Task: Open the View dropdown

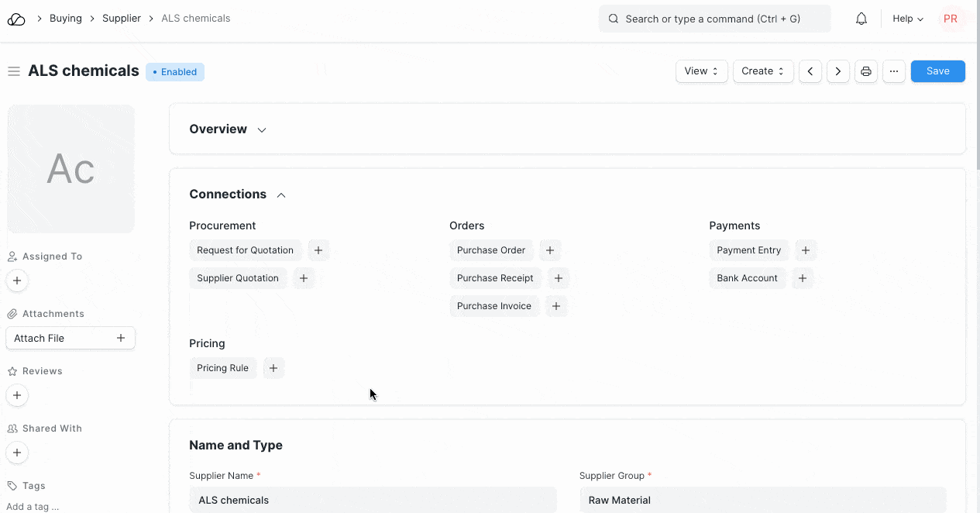Action: point(701,71)
